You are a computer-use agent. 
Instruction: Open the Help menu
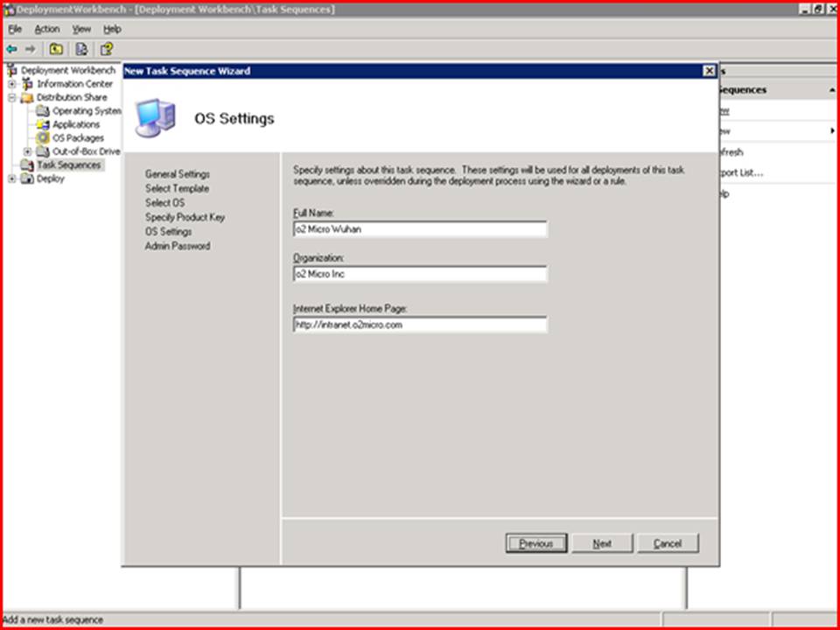(112, 29)
